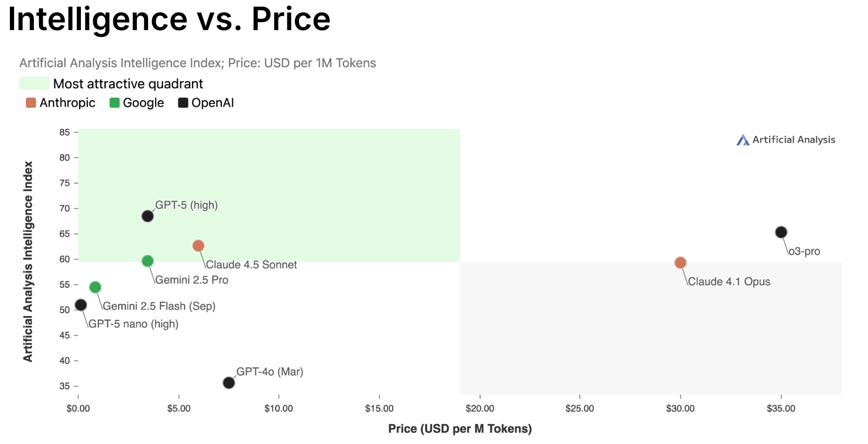Click the Gemini 2.5 Flash (Sep) dot
The width and height of the screenshot is (868, 444).
click(95, 287)
